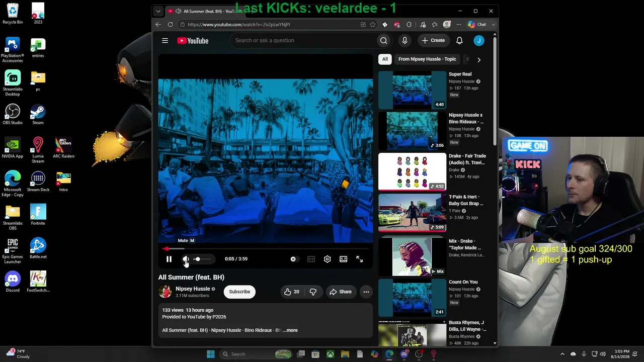Show hidden system tray icons
This screenshot has height=362, width=644.
[562, 354]
